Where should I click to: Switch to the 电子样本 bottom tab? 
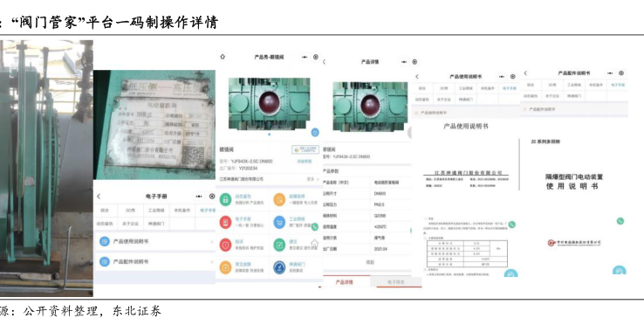pyautogui.click(x=396, y=282)
